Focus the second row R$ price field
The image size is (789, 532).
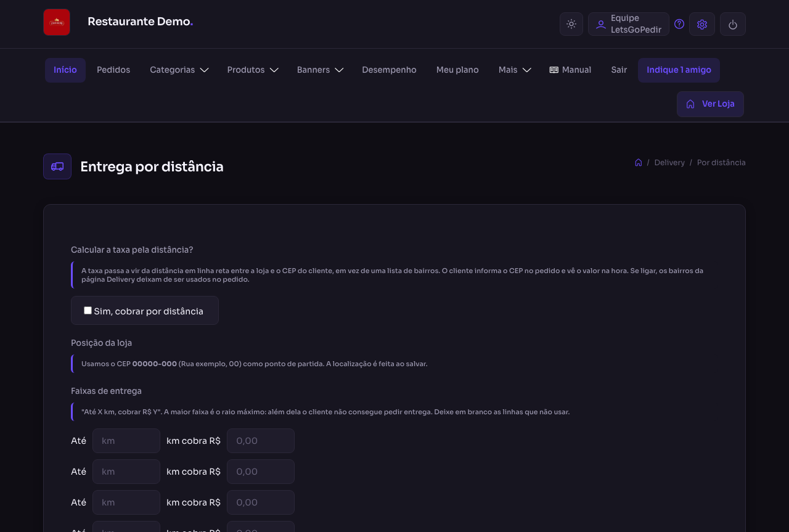pyautogui.click(x=261, y=472)
